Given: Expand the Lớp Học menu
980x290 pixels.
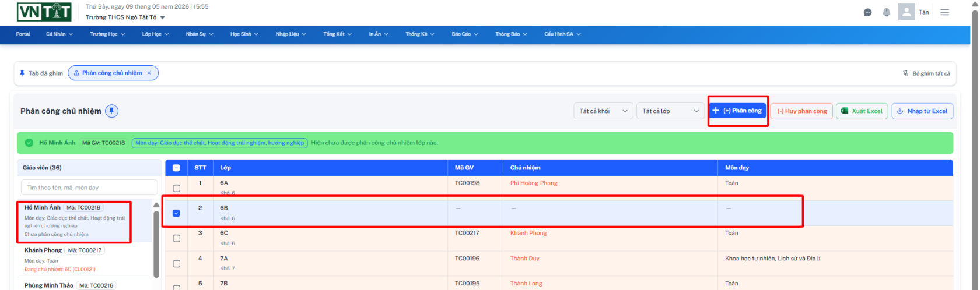Looking at the screenshot, I should 155,34.
